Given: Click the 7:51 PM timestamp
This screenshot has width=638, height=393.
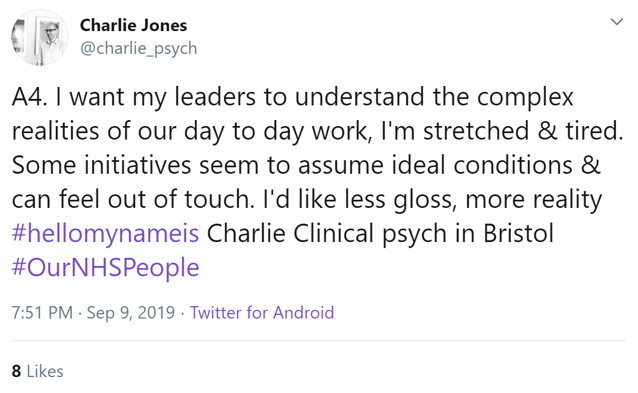Looking at the screenshot, I should click(42, 313).
